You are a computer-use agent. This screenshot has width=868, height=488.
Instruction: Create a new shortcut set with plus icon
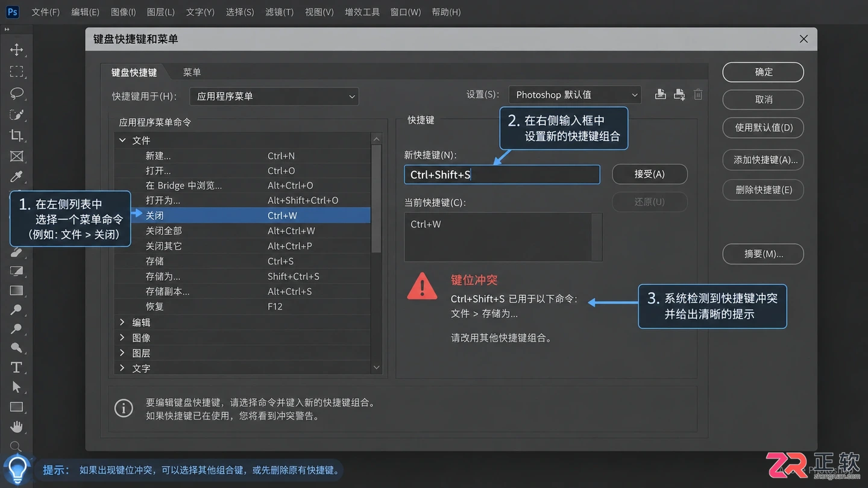(x=679, y=95)
